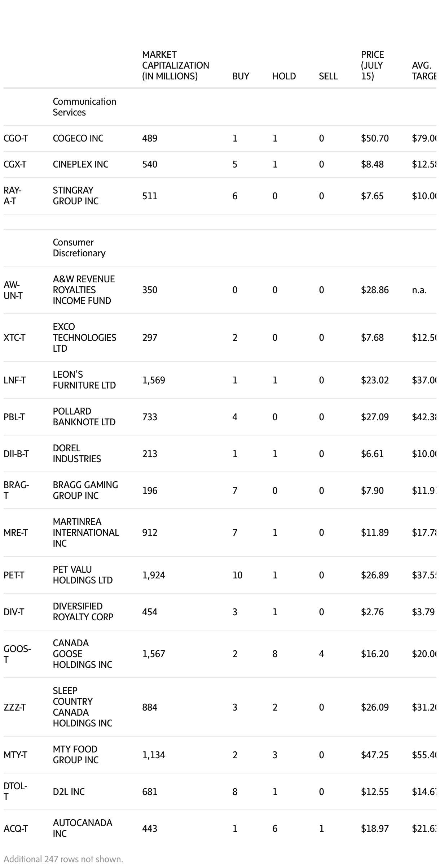The image size is (440, 868).
Task: Open the CGO-T ticker link
Action: click(16, 138)
